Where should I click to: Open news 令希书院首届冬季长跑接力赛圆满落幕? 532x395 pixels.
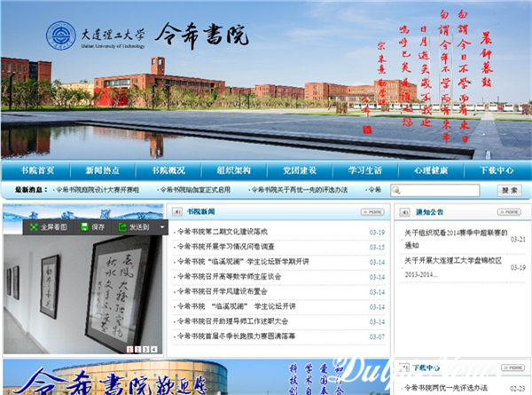[x=236, y=336]
